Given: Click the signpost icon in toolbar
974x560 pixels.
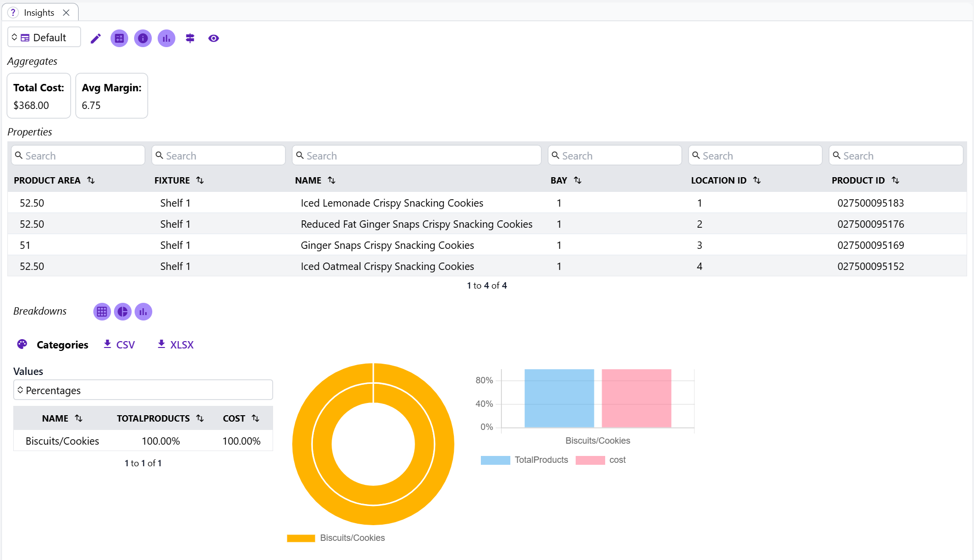Looking at the screenshot, I should tap(190, 38).
